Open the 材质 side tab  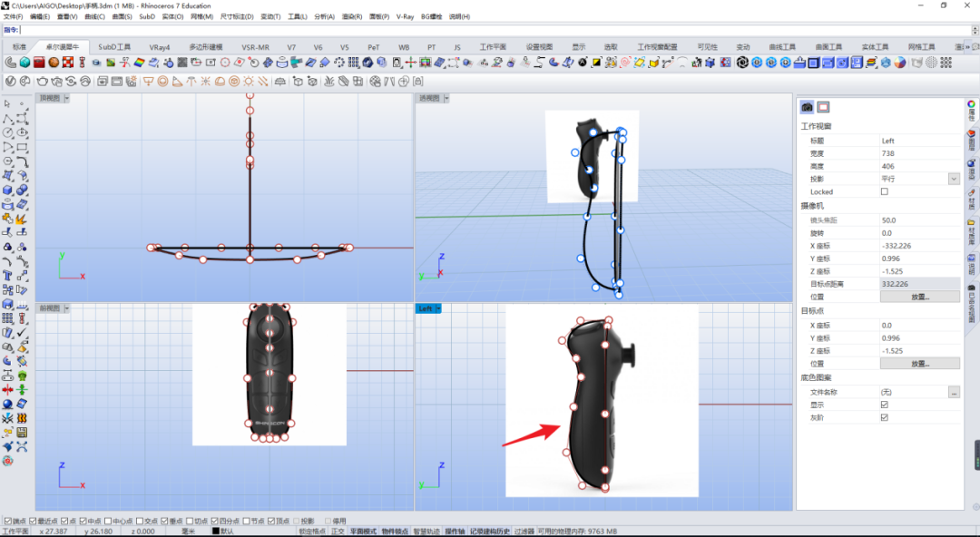click(971, 200)
